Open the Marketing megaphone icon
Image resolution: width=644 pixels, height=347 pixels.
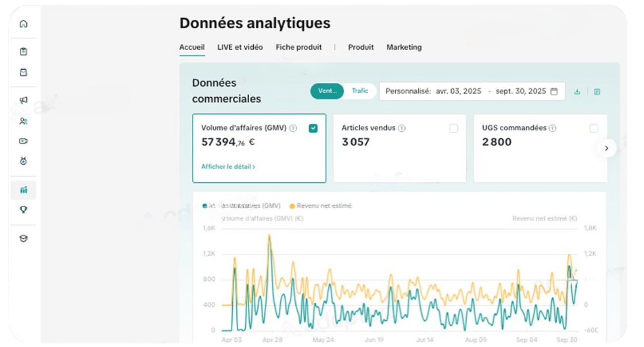coord(23,99)
